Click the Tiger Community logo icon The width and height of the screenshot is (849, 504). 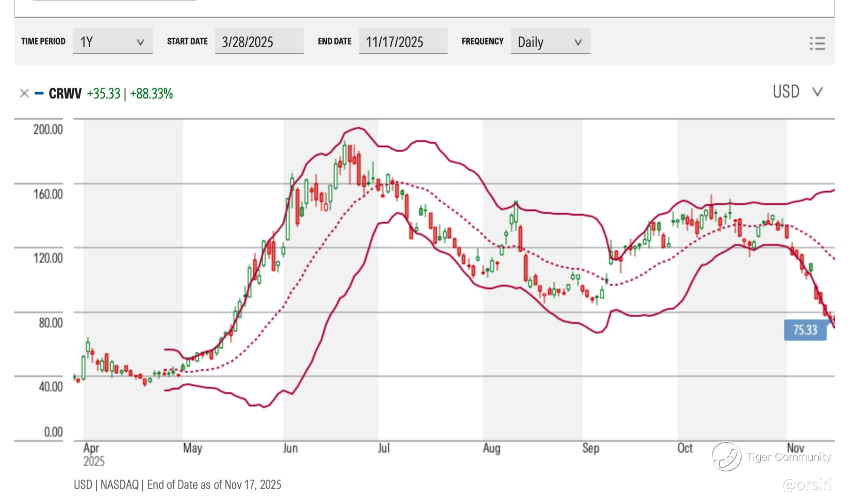click(726, 456)
